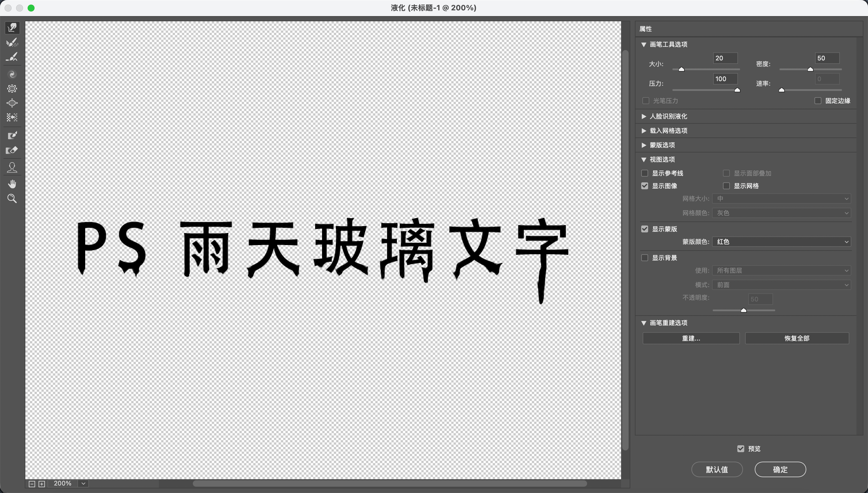The height and width of the screenshot is (493, 868).
Task: Select the Pucker tool
Action: coord(12,88)
